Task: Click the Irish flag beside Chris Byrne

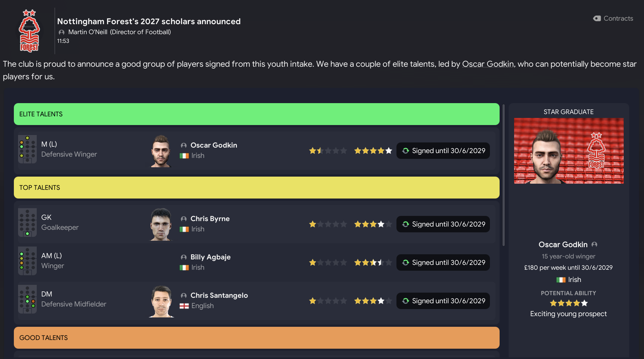Action: point(184,229)
